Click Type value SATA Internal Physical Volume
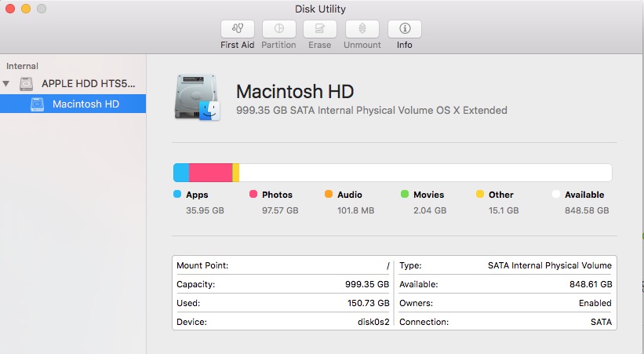 [x=550, y=265]
